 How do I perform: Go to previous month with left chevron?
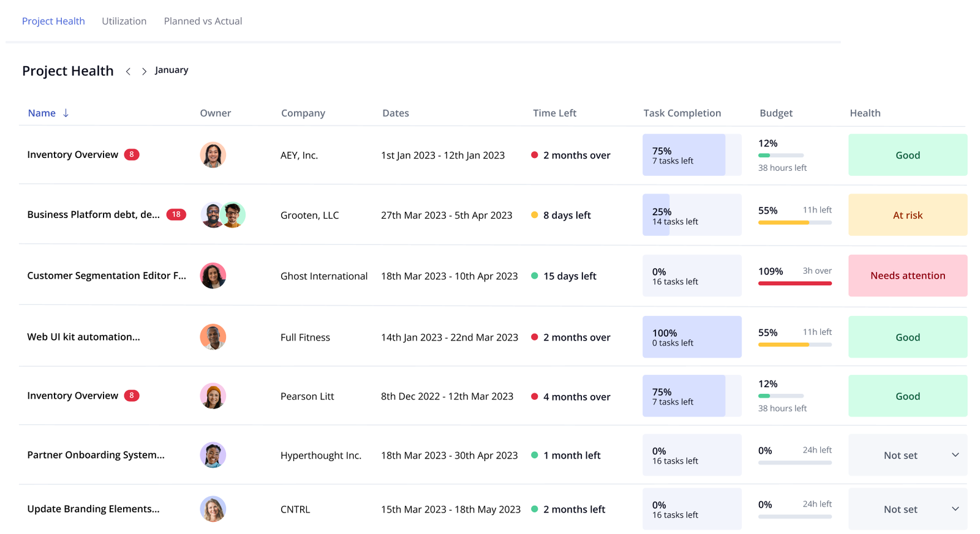click(x=128, y=71)
